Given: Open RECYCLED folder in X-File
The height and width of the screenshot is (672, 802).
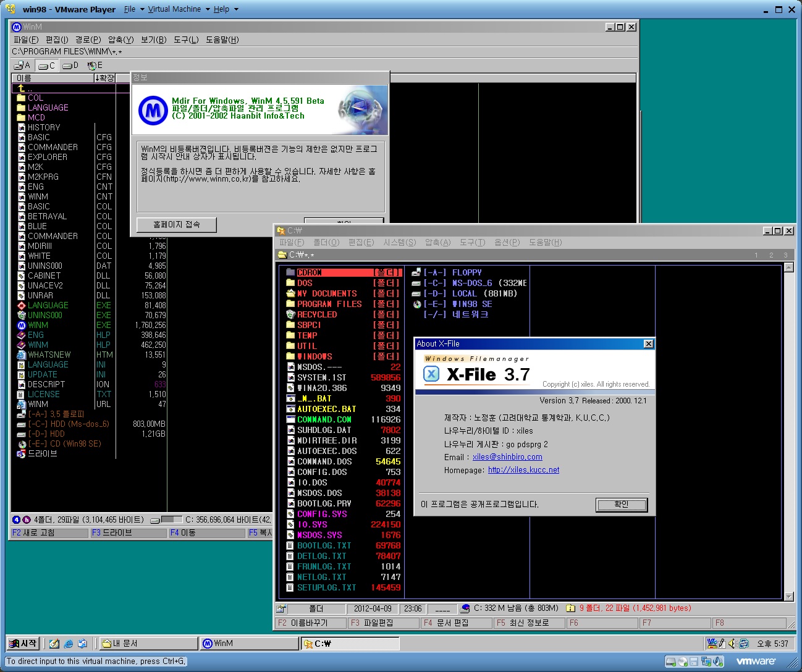Looking at the screenshot, I should 344,314.
